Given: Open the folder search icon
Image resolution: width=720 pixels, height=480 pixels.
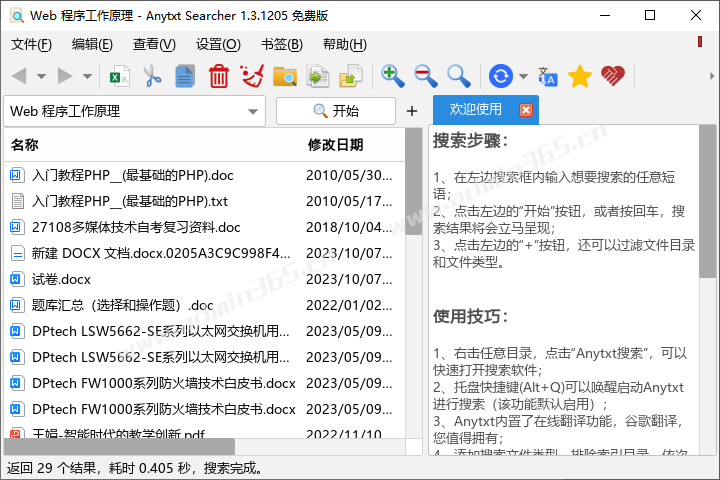Looking at the screenshot, I should (285, 76).
